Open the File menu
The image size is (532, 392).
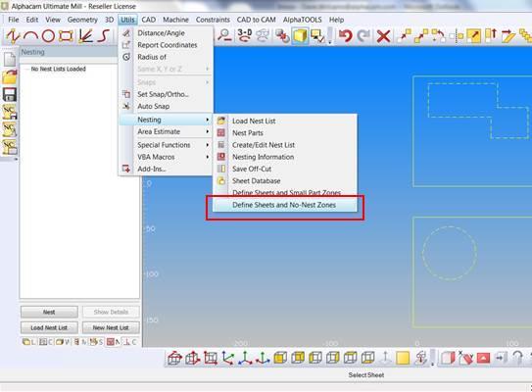click(14, 20)
